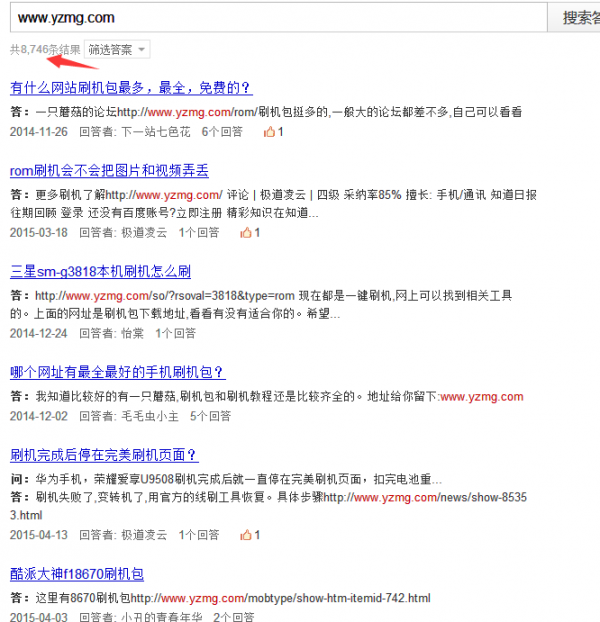The height and width of the screenshot is (622, 600).
Task: Expand the 筛选答案 filter dropdown
Action: click(x=116, y=49)
